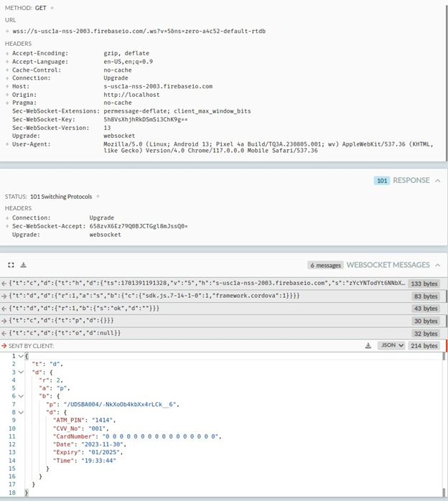Fold the "d" object at line 3

click(x=21, y=372)
